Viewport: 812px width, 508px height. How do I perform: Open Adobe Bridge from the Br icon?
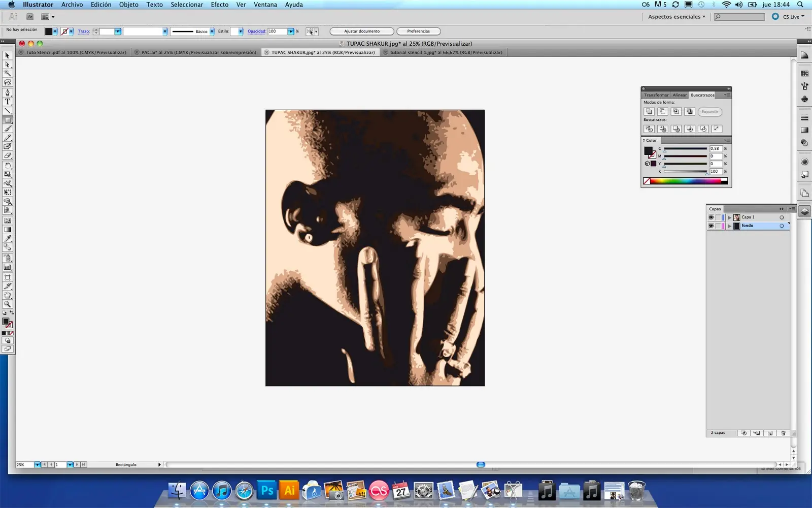point(30,17)
